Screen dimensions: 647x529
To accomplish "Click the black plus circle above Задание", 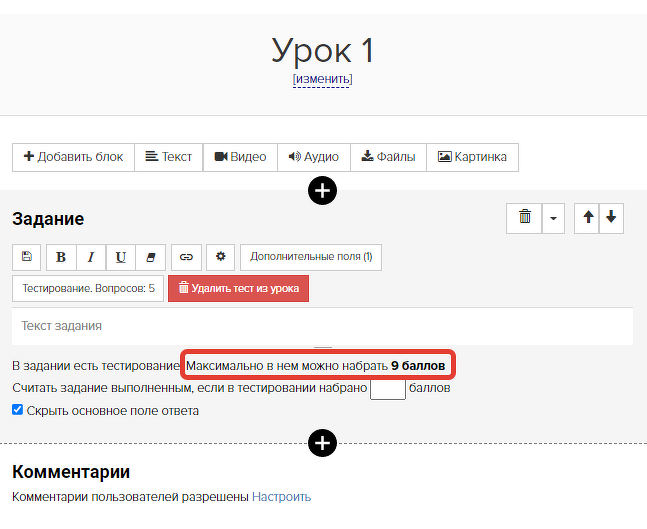I will [x=322, y=191].
